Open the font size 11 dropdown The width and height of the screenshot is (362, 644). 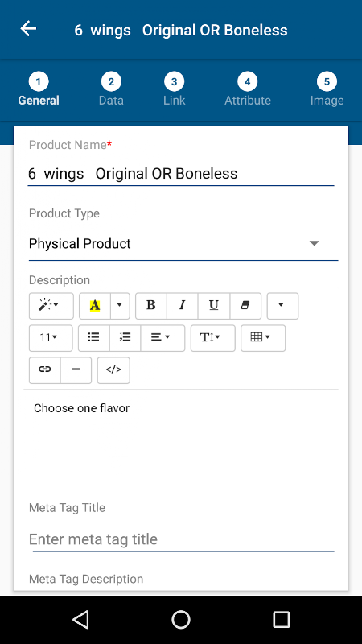pyautogui.click(x=51, y=338)
